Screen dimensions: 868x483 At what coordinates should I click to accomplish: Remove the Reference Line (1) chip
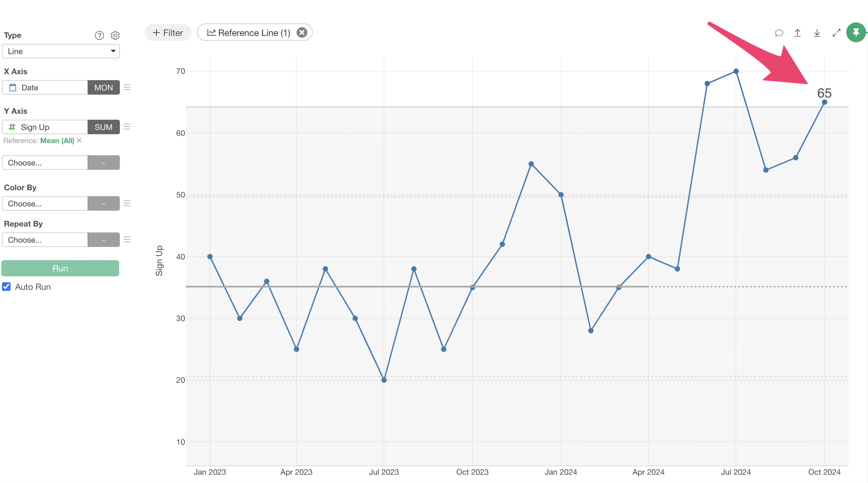(x=302, y=32)
